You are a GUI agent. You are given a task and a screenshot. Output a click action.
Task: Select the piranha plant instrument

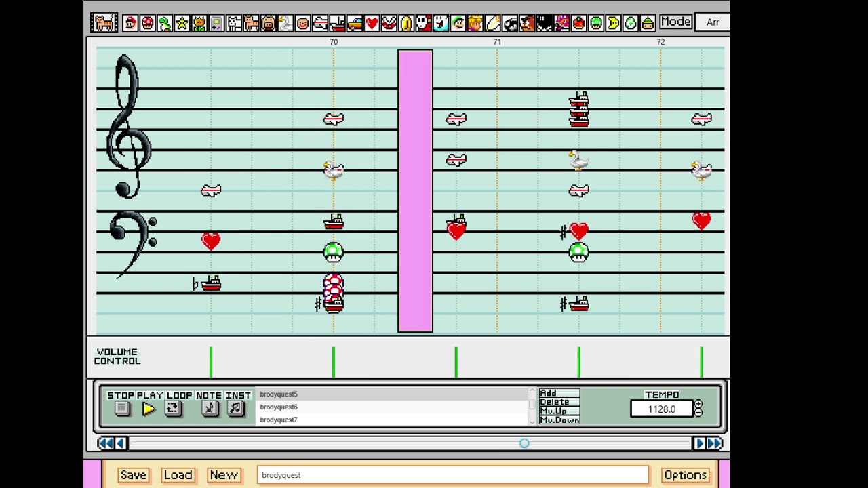click(389, 23)
